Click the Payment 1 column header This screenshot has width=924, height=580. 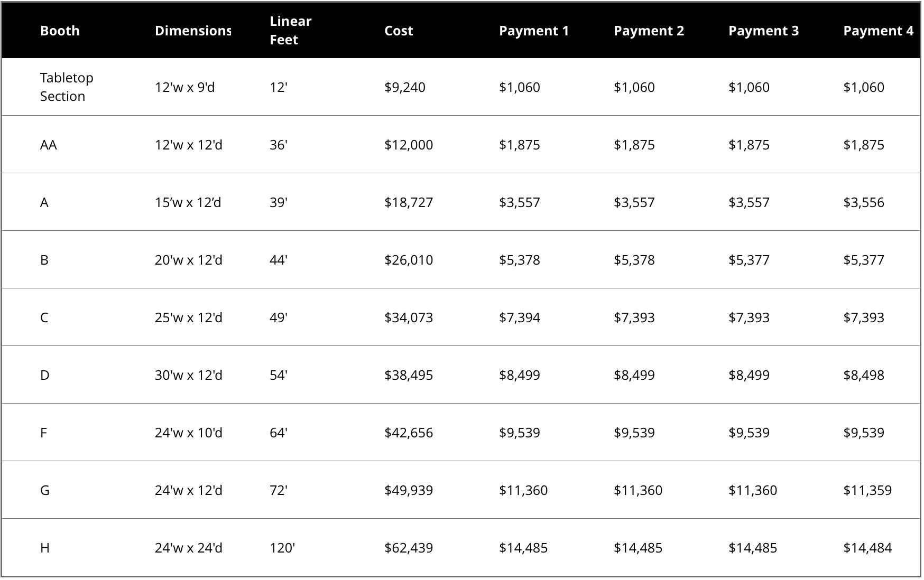tap(534, 31)
